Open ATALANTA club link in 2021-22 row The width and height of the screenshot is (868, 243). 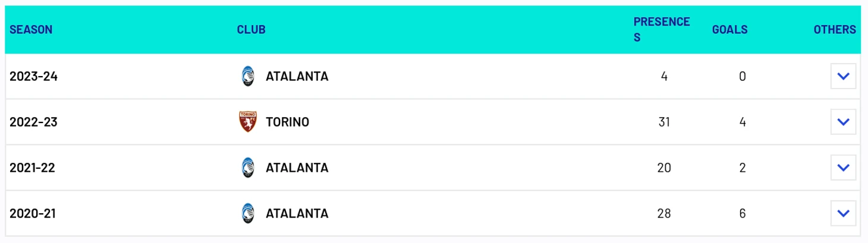click(x=297, y=168)
